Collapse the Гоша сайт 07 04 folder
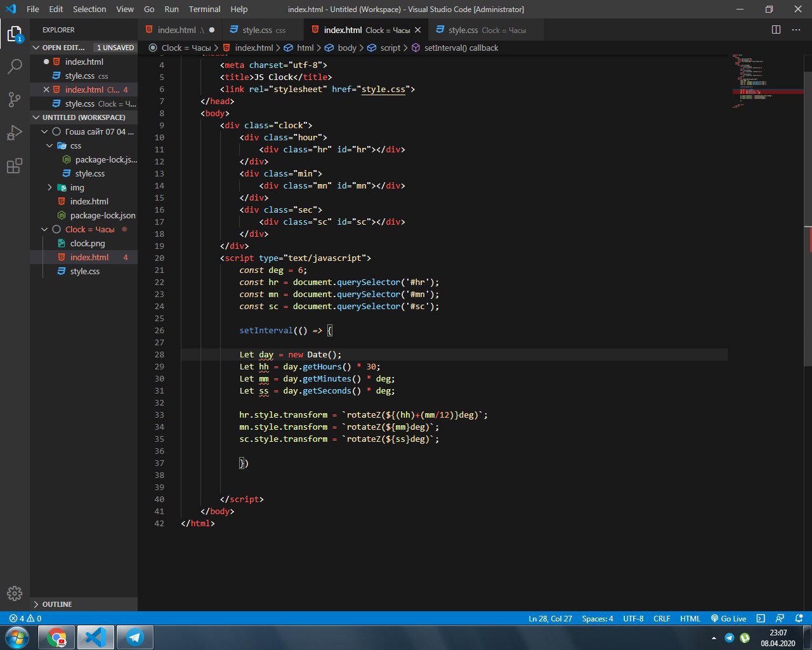This screenshot has width=812, height=650. 84,131
